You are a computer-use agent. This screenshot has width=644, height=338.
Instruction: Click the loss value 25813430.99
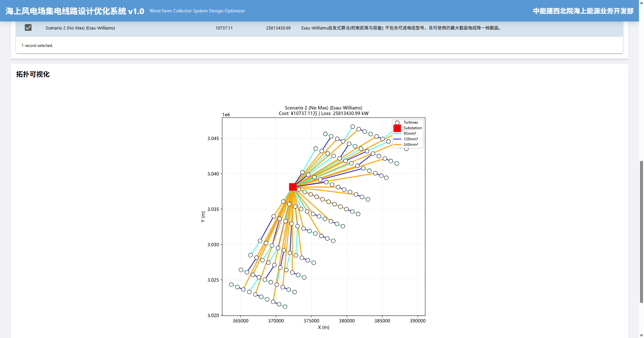click(278, 28)
